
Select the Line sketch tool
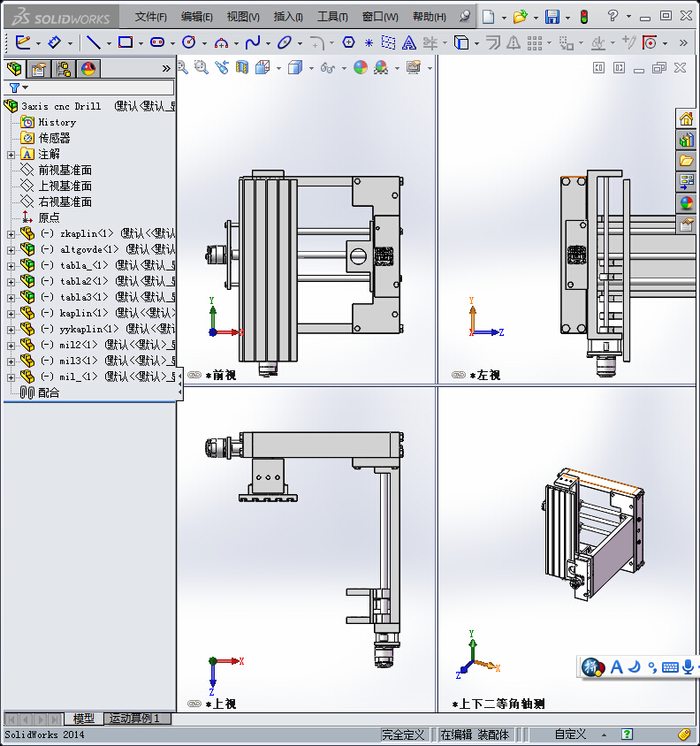coord(94,42)
